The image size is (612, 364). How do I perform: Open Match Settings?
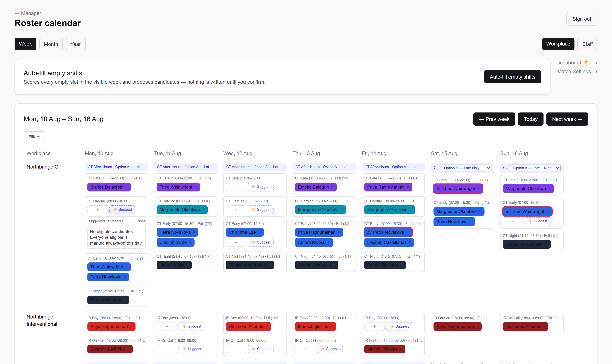577,71
